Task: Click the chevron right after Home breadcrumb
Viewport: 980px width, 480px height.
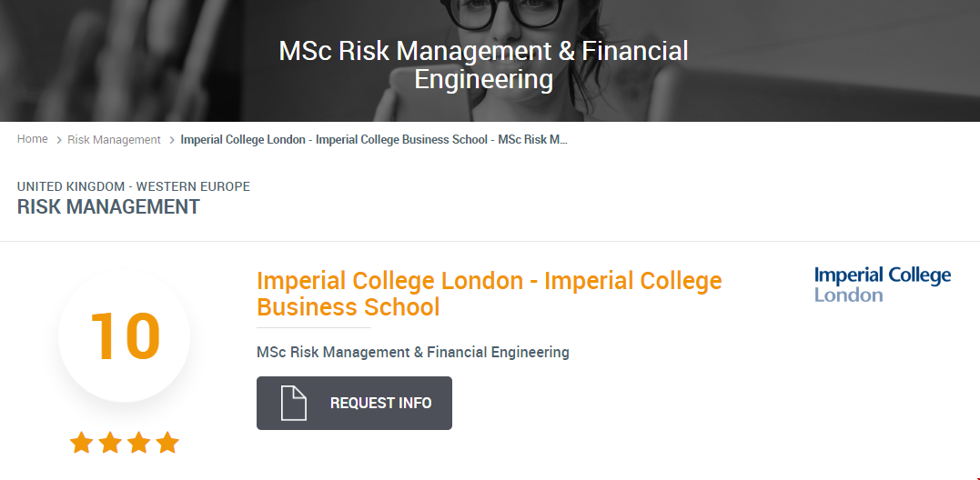Action: pyautogui.click(x=58, y=140)
